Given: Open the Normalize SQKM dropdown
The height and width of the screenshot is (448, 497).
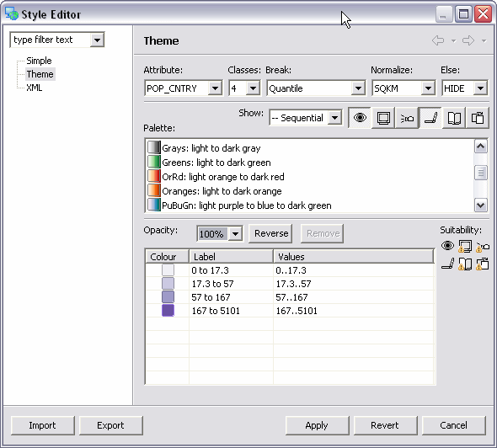Looking at the screenshot, I should [428, 88].
